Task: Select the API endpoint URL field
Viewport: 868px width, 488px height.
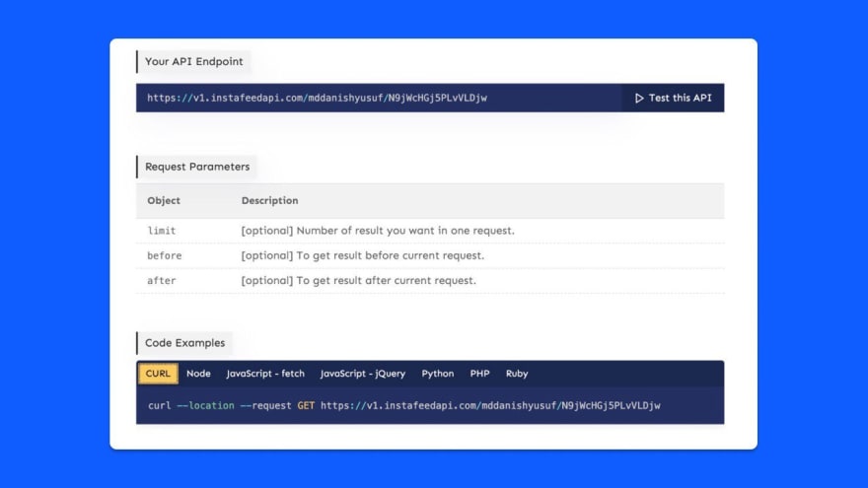Action: [379, 98]
